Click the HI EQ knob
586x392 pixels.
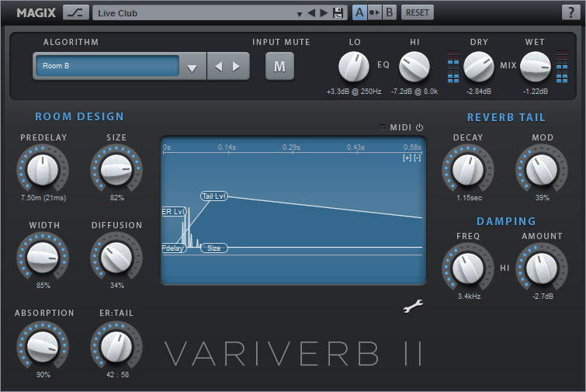coord(414,67)
